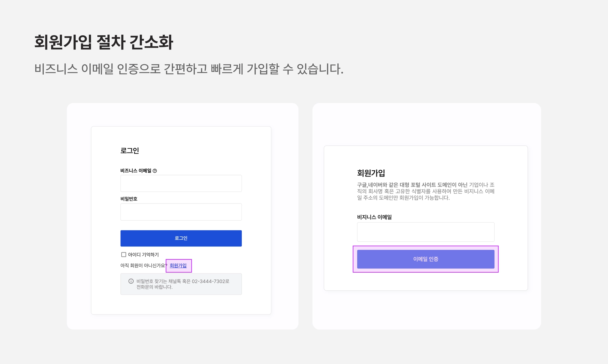Image resolution: width=608 pixels, height=364 pixels.
Task: Click the 회원가입 heading in the signup card
Action: coord(371,173)
